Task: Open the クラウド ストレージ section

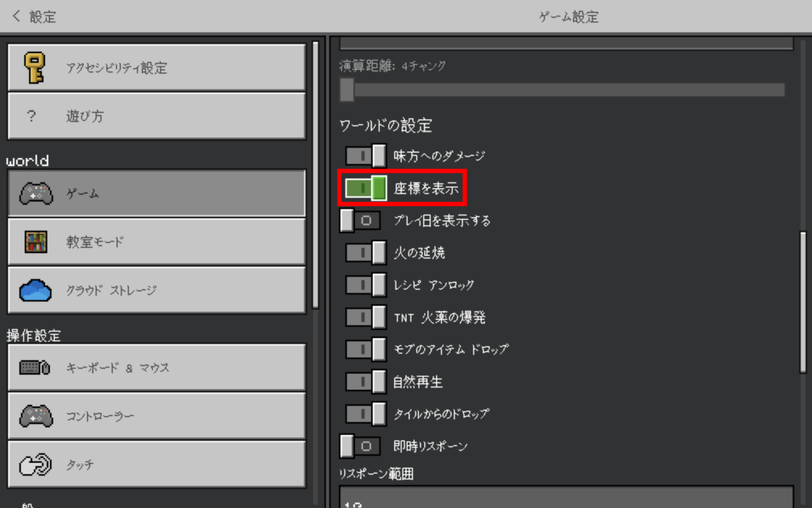Action: (x=156, y=291)
